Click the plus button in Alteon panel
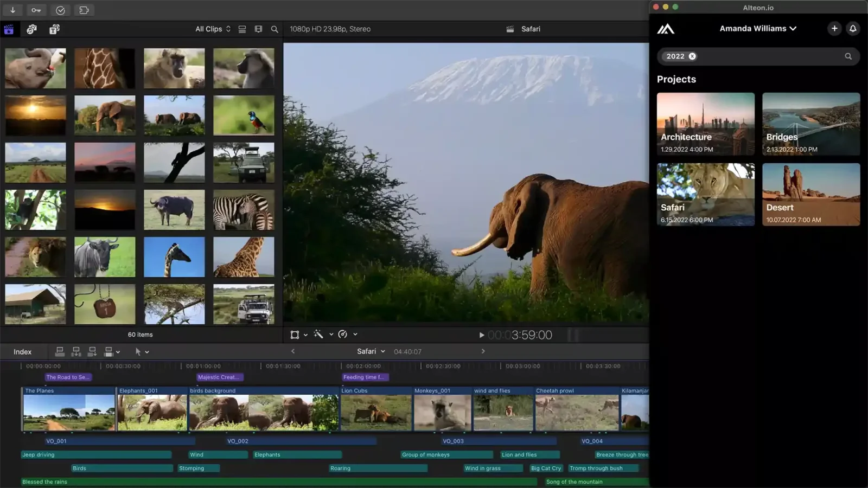 (x=834, y=28)
